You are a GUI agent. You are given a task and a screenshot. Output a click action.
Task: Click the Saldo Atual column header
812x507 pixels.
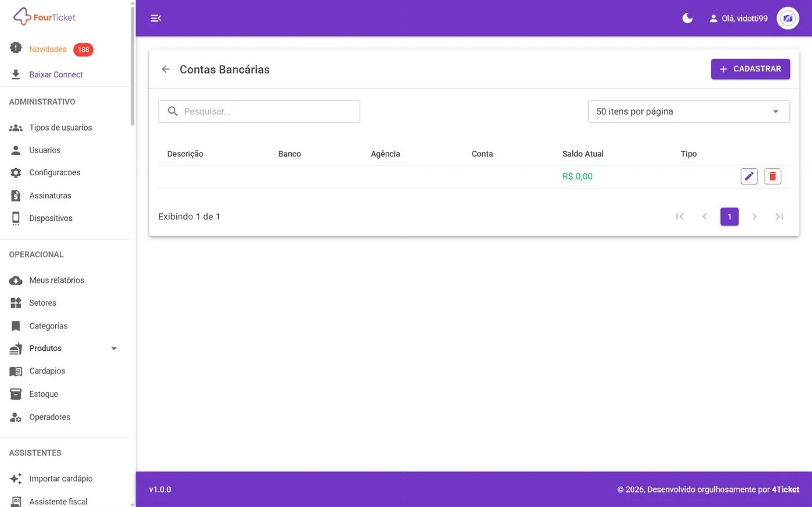point(583,154)
